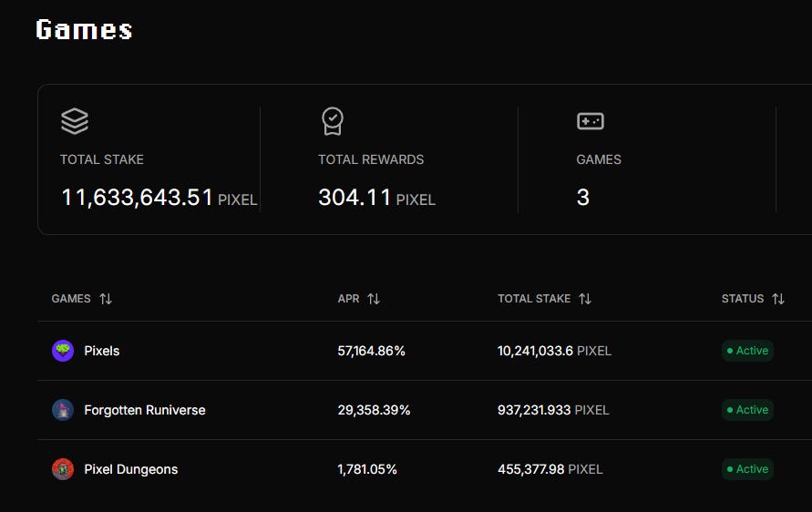Click the STATUS column header label

coord(743,299)
